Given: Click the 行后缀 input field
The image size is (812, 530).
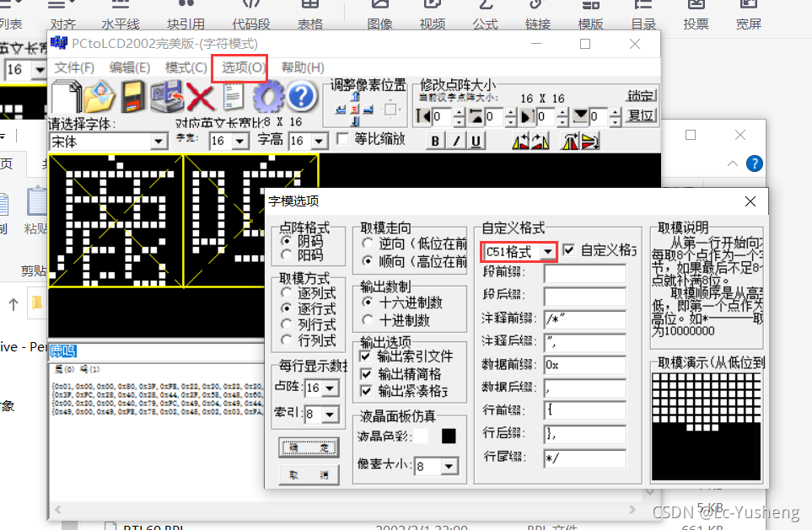Looking at the screenshot, I should click(x=585, y=434).
